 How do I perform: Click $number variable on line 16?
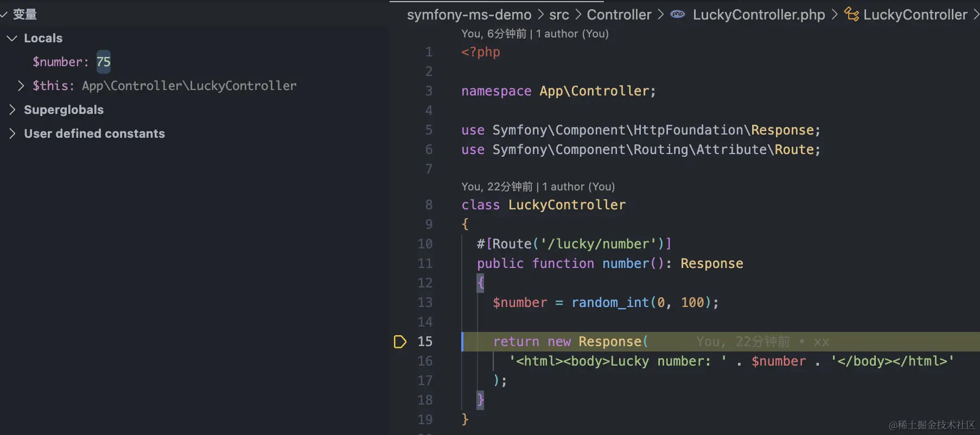pyautogui.click(x=779, y=361)
